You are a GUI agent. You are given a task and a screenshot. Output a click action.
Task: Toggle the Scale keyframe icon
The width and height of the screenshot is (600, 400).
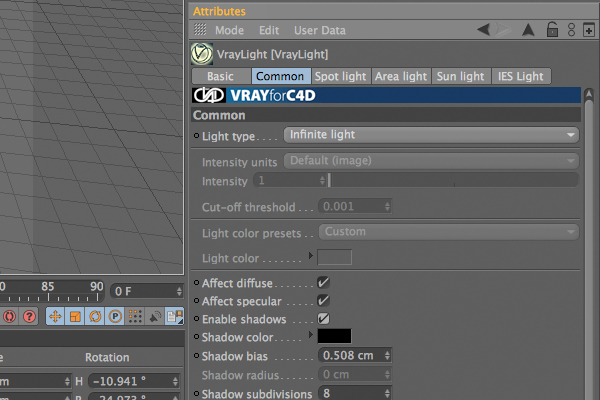click(x=75, y=317)
